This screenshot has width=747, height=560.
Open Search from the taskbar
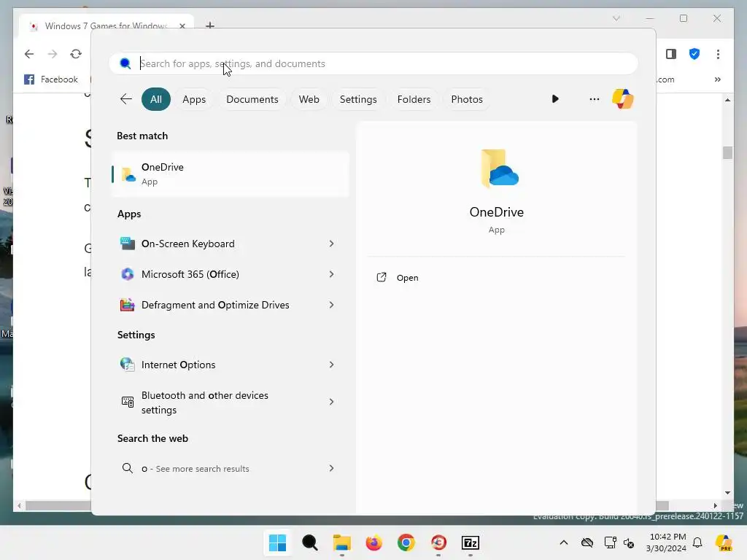point(309,542)
